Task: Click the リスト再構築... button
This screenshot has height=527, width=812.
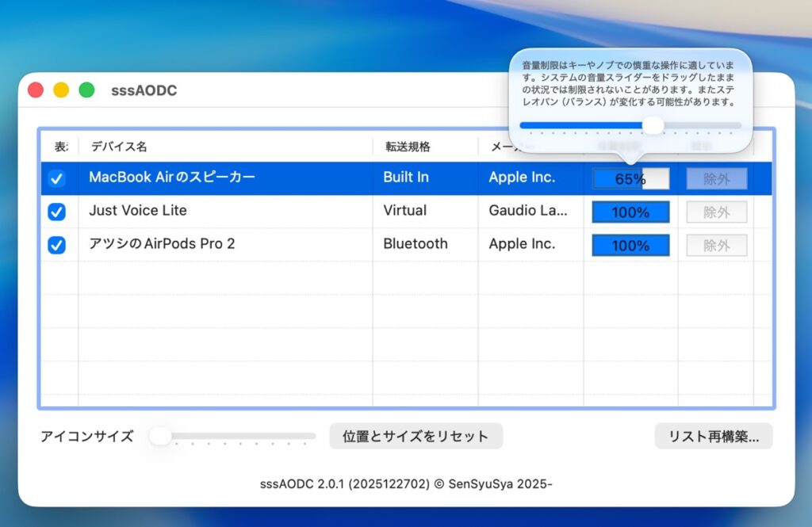Action: tap(713, 436)
